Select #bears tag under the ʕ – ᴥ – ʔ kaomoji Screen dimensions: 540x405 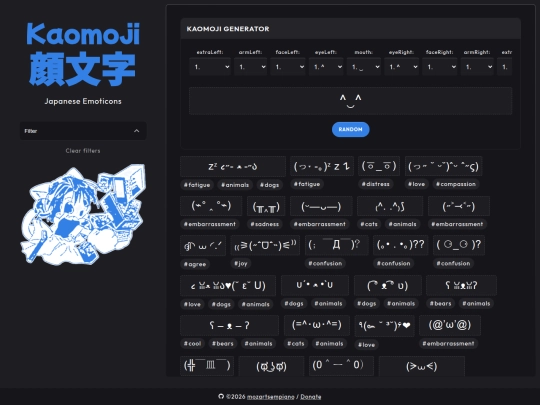[x=222, y=344]
